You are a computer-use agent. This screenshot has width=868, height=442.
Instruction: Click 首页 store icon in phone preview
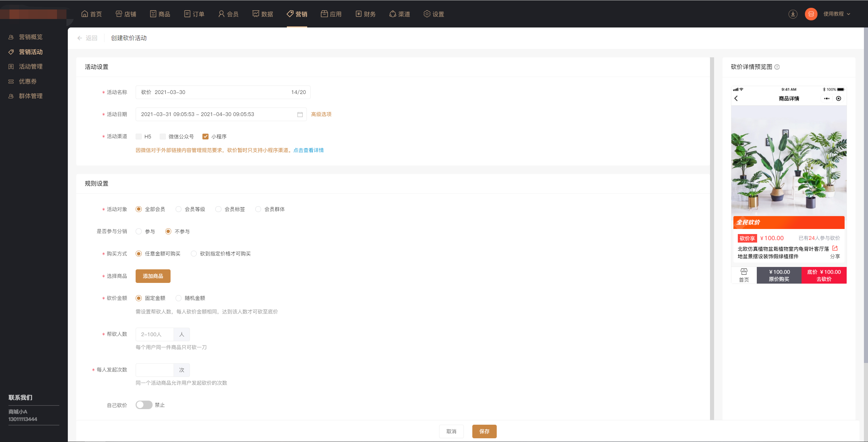[744, 272]
